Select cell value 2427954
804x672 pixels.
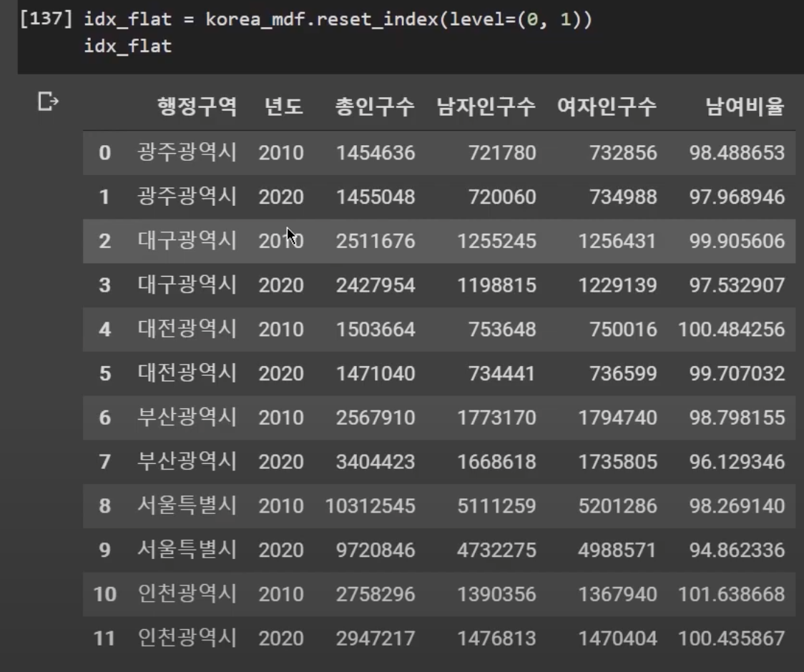point(376,285)
